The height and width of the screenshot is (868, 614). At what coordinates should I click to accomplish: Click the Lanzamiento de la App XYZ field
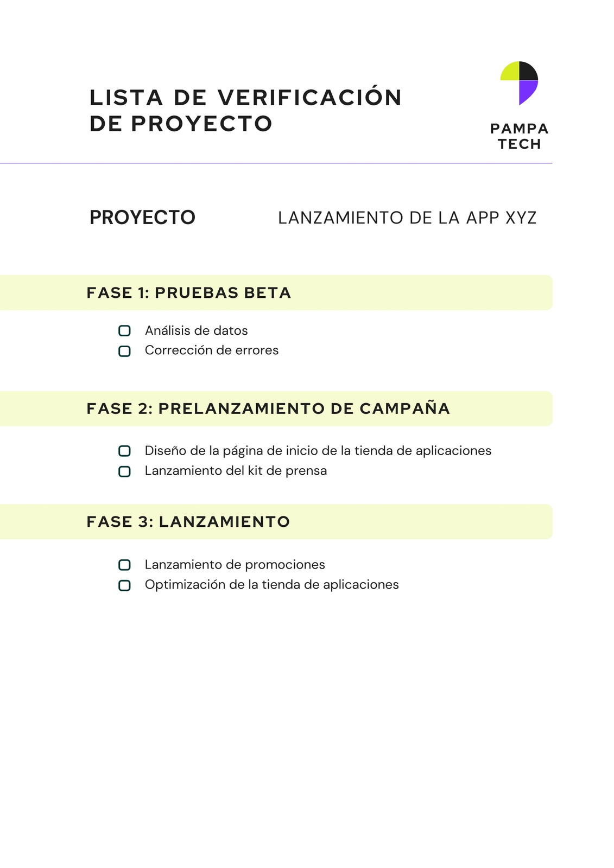tap(407, 218)
